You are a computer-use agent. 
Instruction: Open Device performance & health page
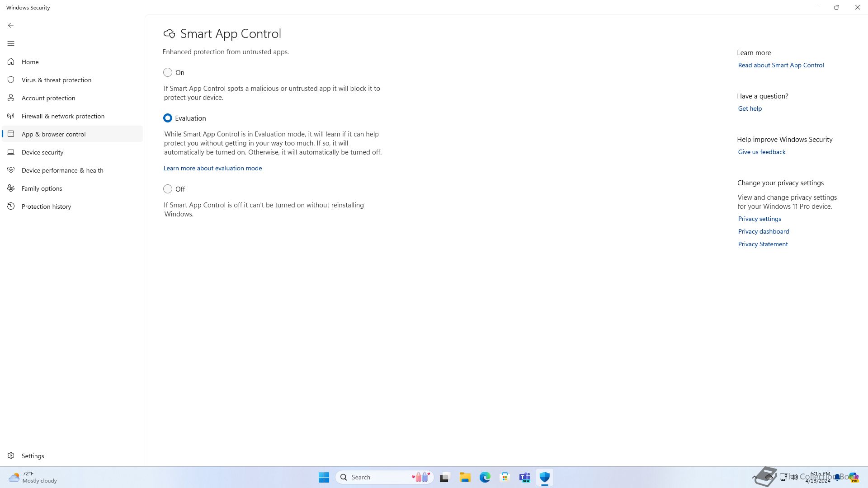click(72, 170)
